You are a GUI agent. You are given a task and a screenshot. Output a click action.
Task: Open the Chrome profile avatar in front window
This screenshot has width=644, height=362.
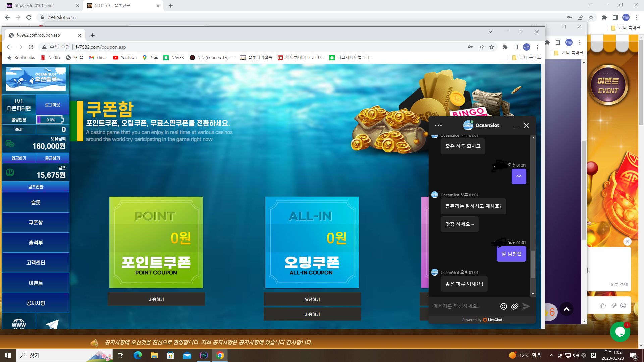point(527,47)
